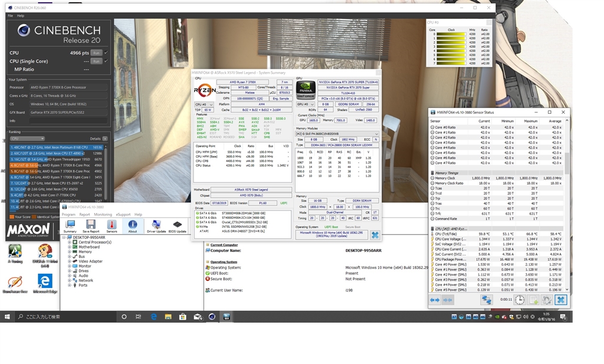The image size is (604, 364).
Task: Click the greyed collapse arrows button in Sensor Status
Action: click(448, 300)
